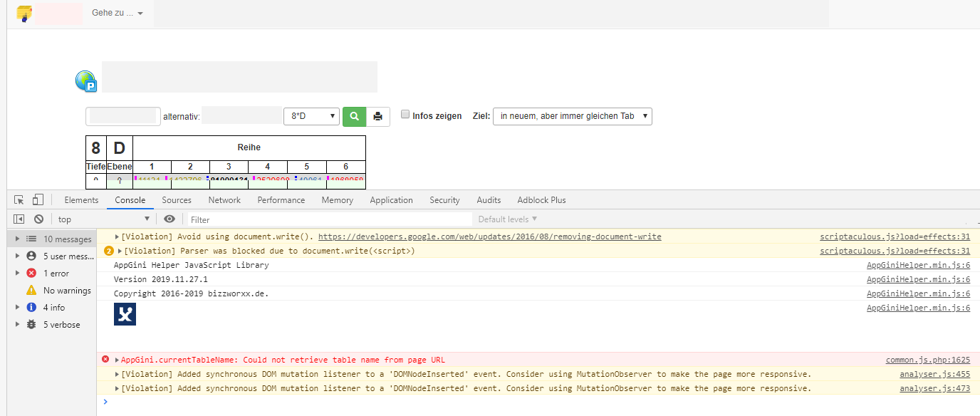The height and width of the screenshot is (416, 980).
Task: Click the user messages person icon
Action: click(x=31, y=256)
